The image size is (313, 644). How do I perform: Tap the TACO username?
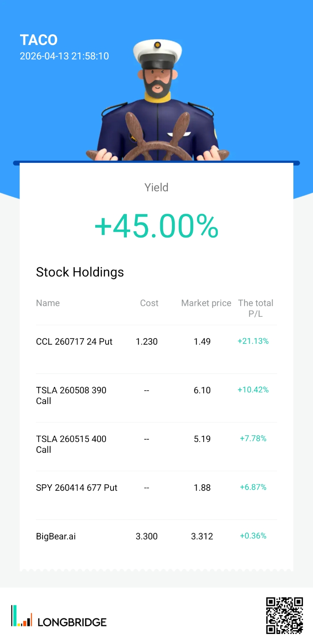pyautogui.click(x=39, y=40)
